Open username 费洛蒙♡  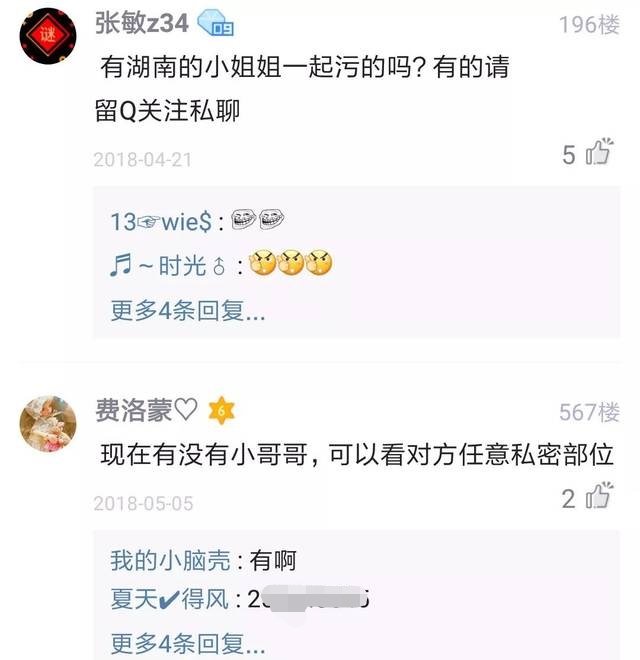146,410
